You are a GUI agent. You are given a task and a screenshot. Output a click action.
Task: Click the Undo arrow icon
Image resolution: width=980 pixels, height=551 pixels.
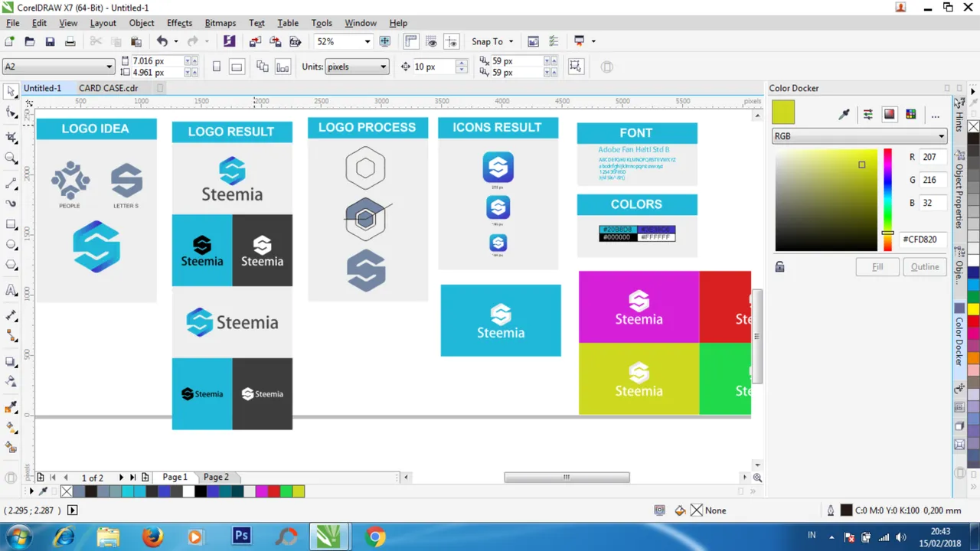click(162, 41)
